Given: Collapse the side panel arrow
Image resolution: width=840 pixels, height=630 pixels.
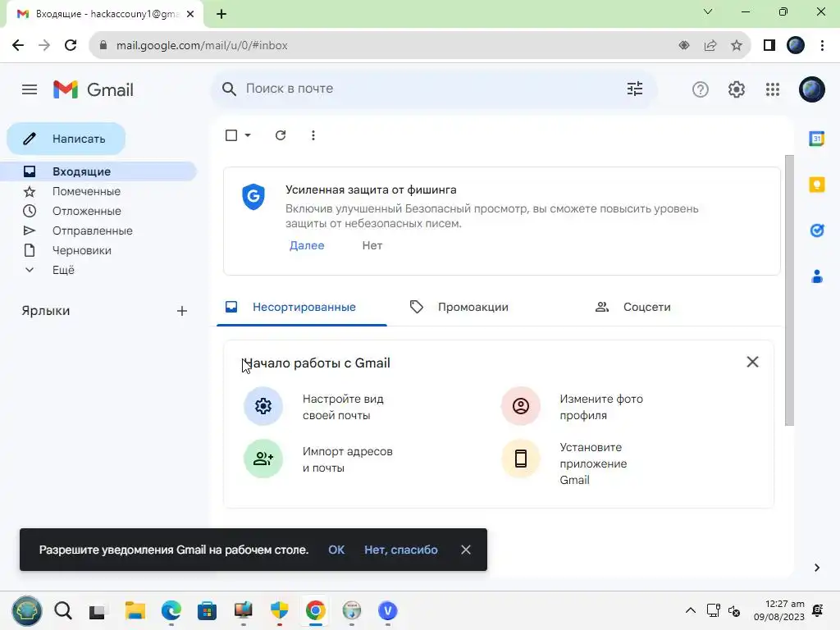Looking at the screenshot, I should (816, 568).
